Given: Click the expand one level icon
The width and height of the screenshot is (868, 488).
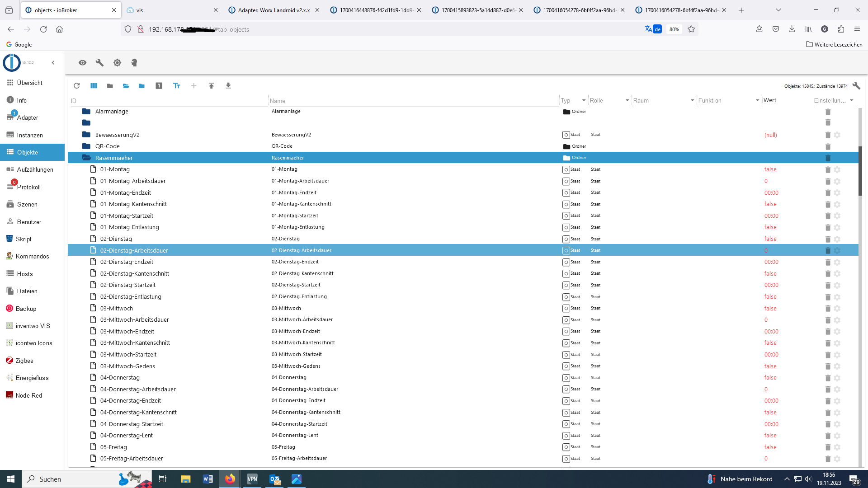Looking at the screenshot, I should [159, 86].
